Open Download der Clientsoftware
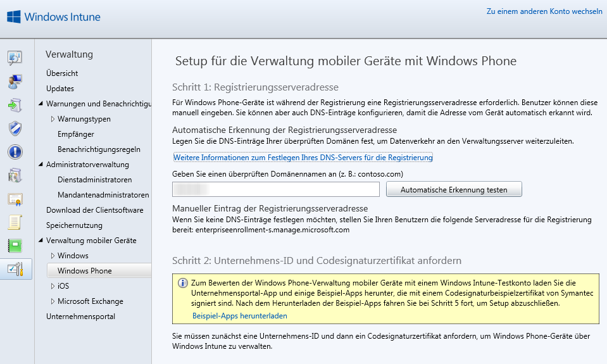607x364 pixels. (95, 210)
